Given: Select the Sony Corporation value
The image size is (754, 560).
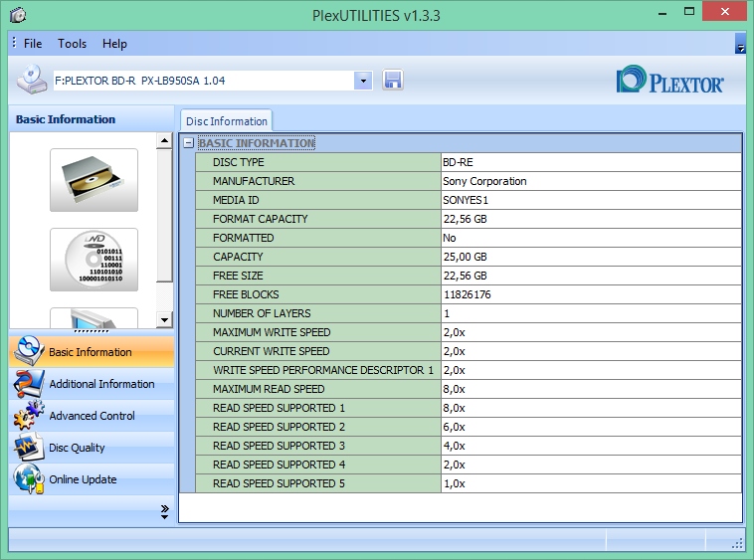Looking at the screenshot, I should pyautogui.click(x=591, y=181).
